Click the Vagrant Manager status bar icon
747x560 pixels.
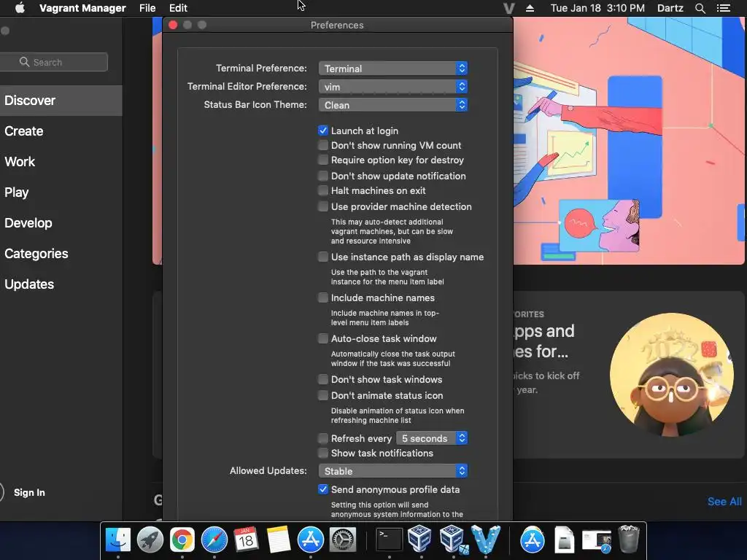click(508, 8)
